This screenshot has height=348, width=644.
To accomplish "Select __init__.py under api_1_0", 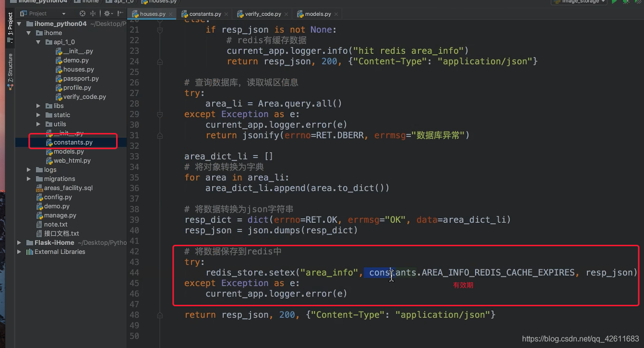I will tap(74, 51).
